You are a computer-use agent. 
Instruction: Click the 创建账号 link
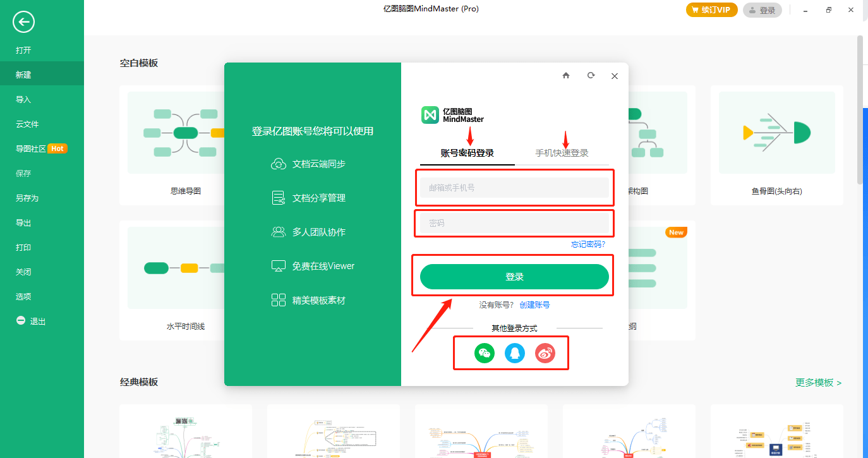pyautogui.click(x=534, y=304)
